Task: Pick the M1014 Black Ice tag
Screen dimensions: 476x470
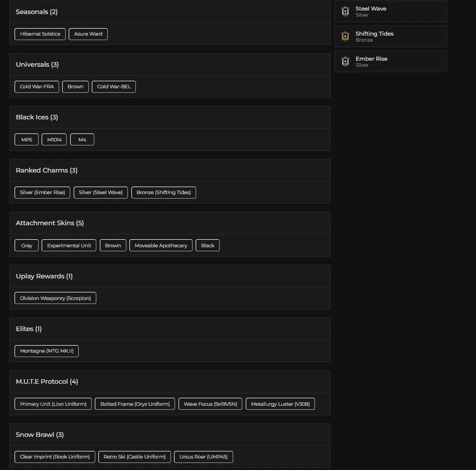Action: click(54, 140)
